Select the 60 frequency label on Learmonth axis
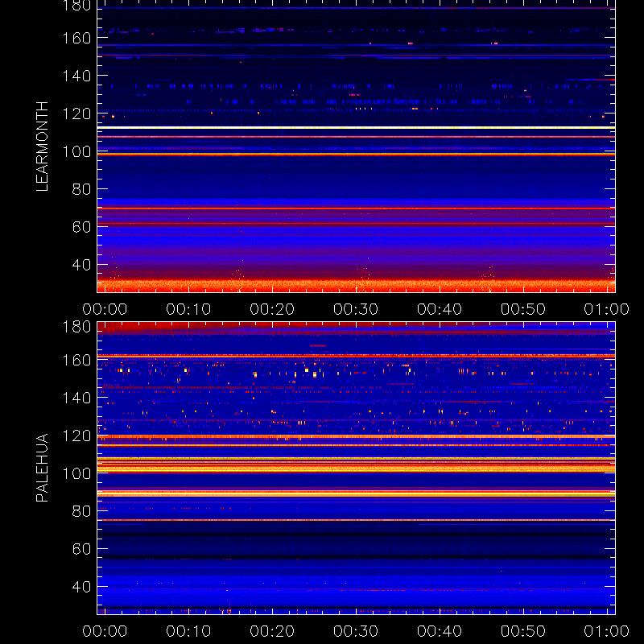The image size is (644, 644). coord(81,227)
